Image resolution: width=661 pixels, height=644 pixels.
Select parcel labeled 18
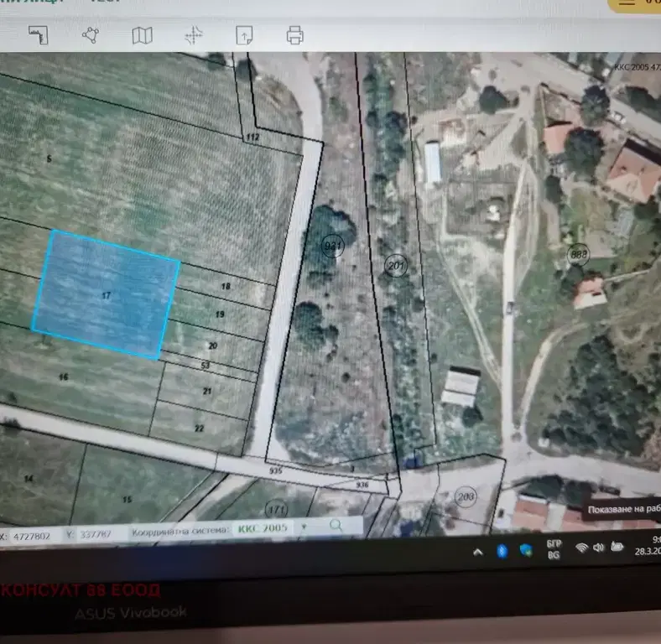(226, 286)
